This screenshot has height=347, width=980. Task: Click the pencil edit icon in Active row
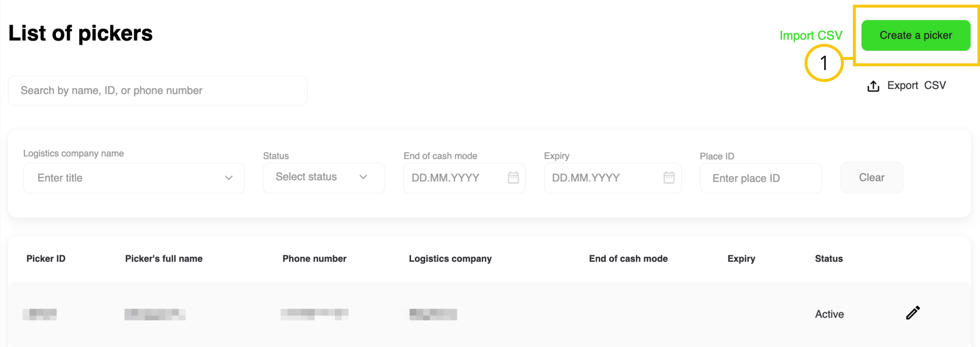tap(913, 313)
